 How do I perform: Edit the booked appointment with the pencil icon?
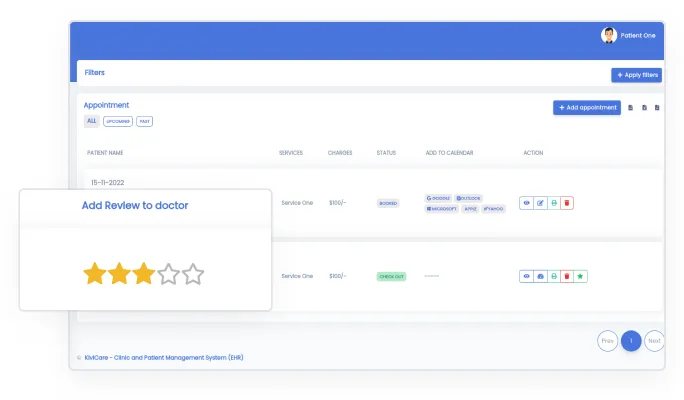pos(540,203)
